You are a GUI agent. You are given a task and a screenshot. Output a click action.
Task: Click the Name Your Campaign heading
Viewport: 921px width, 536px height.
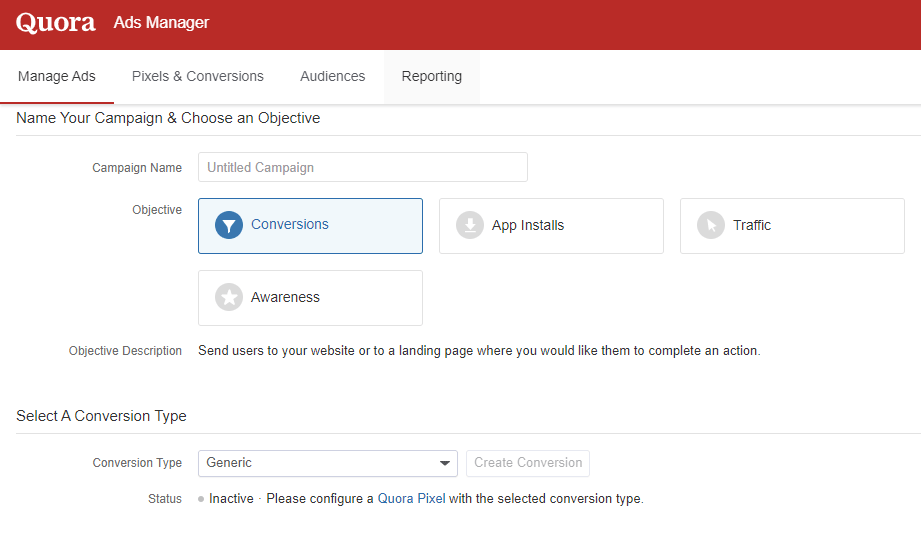[x=168, y=118]
